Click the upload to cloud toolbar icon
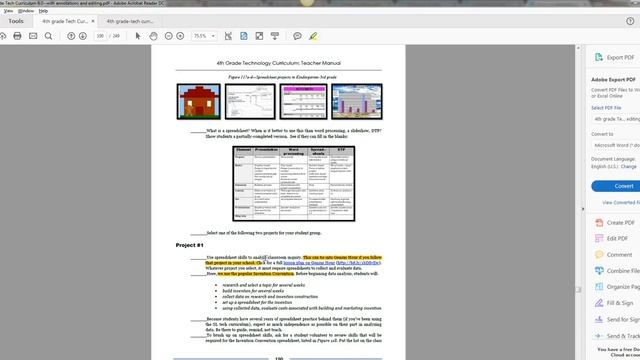 (x=3, y=36)
